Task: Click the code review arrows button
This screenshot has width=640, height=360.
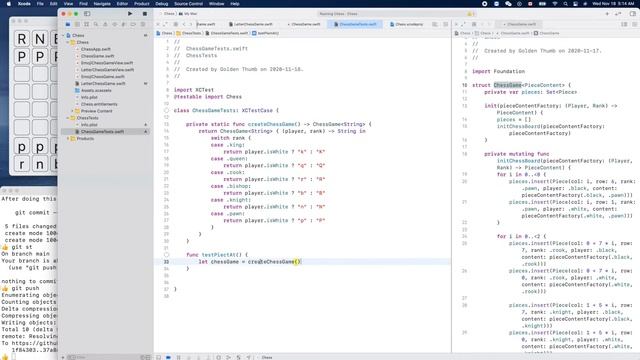Action: [x=618, y=13]
